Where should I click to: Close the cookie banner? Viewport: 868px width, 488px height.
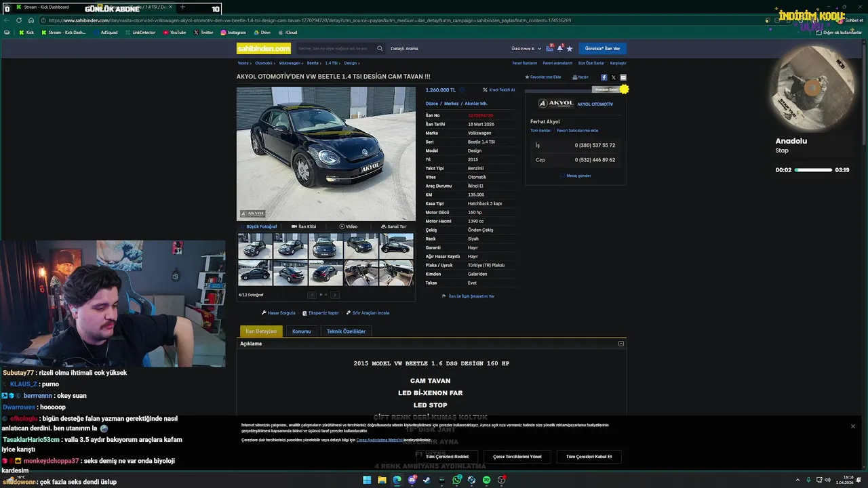pos(852,426)
